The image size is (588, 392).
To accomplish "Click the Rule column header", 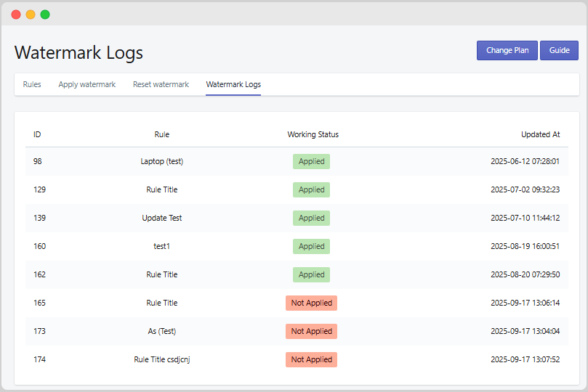I will click(x=162, y=134).
